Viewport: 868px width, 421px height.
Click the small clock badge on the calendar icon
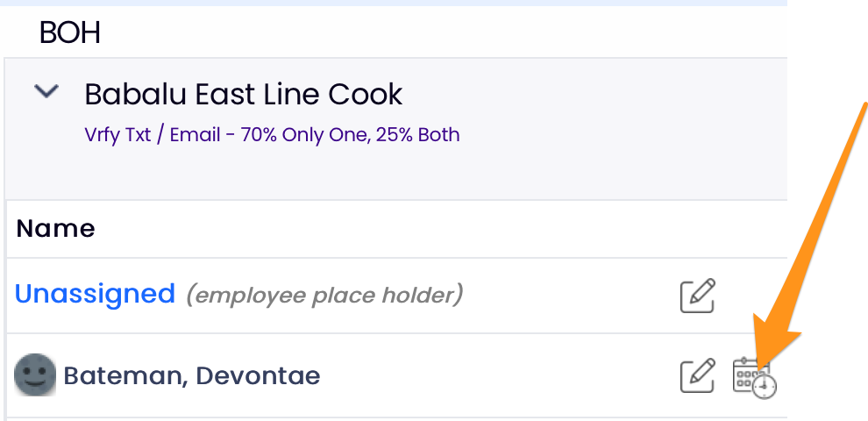coord(765,387)
